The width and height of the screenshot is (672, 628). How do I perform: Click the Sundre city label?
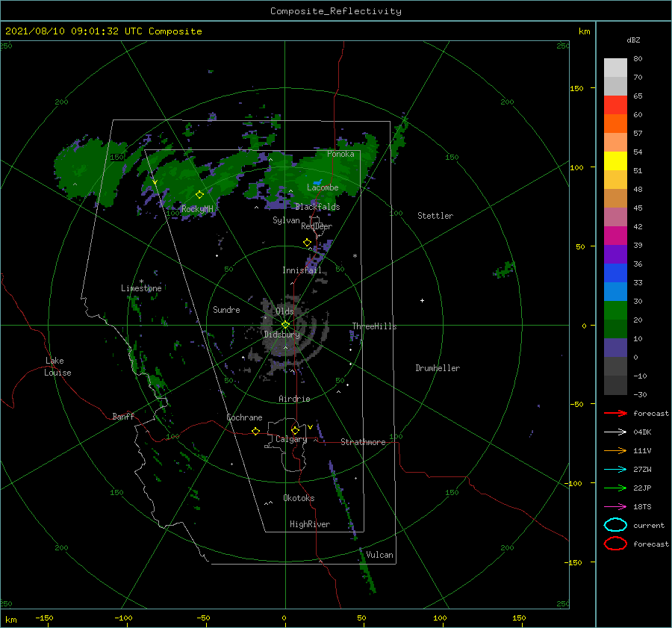tap(226, 309)
